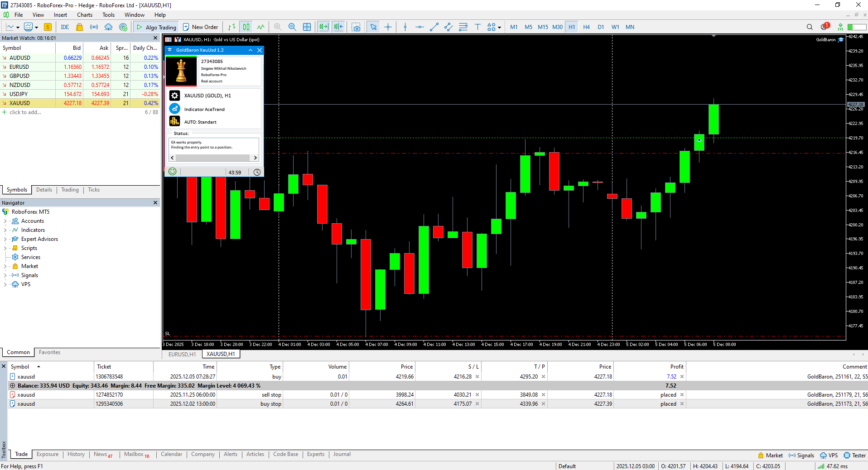The width and height of the screenshot is (868, 470).
Task: Click the zoom out magnifier icon
Action: [292, 27]
